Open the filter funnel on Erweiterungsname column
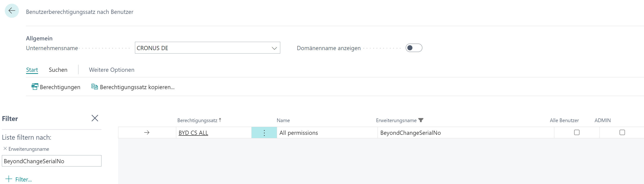Viewport: 644px width, 184px height. click(421, 120)
